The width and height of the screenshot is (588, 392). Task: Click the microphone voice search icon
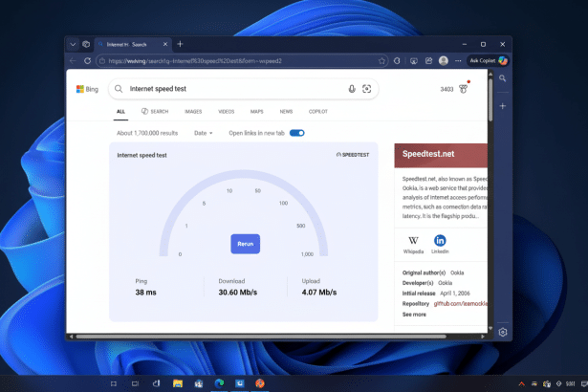click(352, 89)
